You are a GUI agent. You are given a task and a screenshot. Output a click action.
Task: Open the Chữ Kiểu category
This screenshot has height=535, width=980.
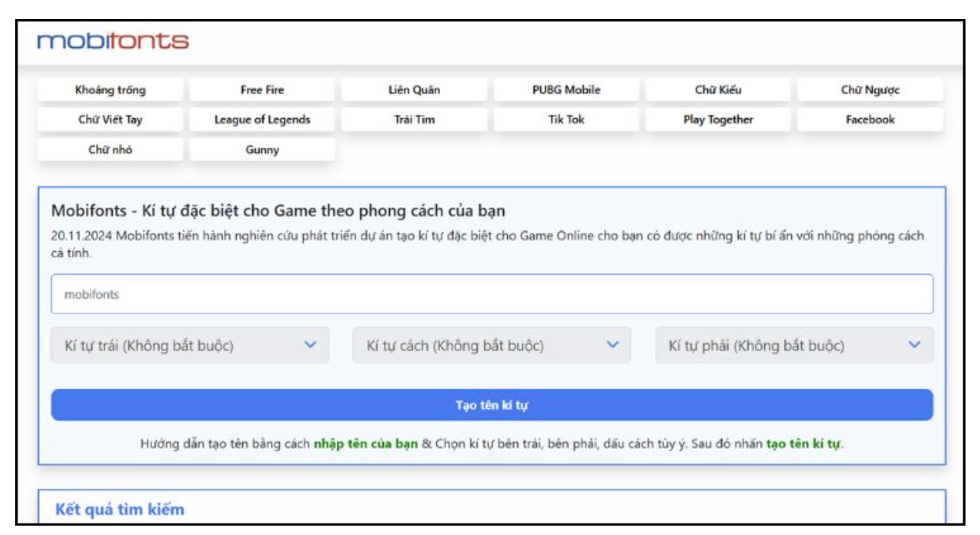(717, 90)
